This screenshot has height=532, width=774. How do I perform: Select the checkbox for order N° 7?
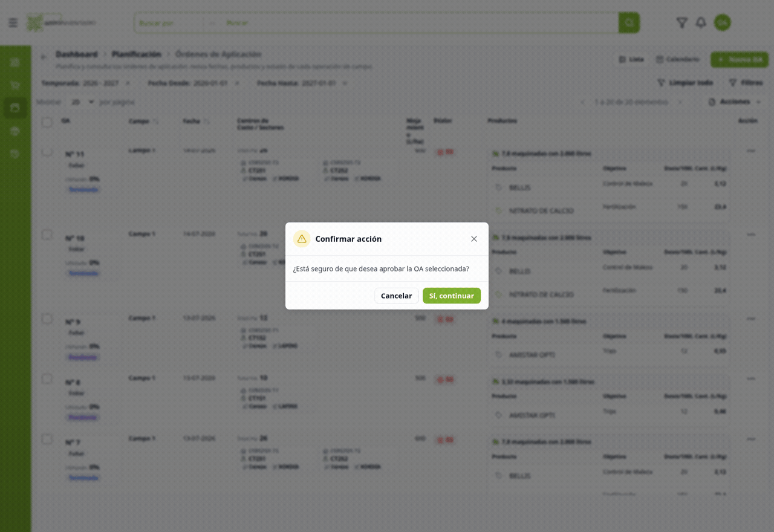(x=47, y=439)
